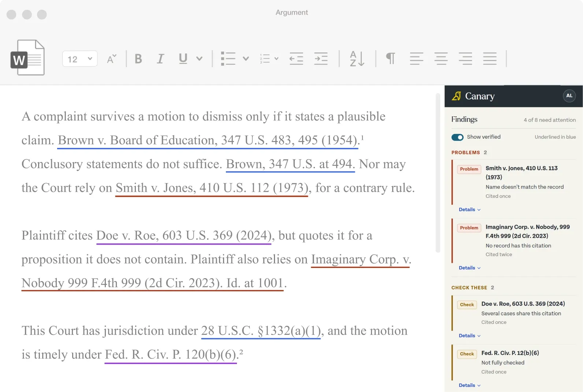Apply a bulleted list
The image size is (583, 392).
coord(228,59)
